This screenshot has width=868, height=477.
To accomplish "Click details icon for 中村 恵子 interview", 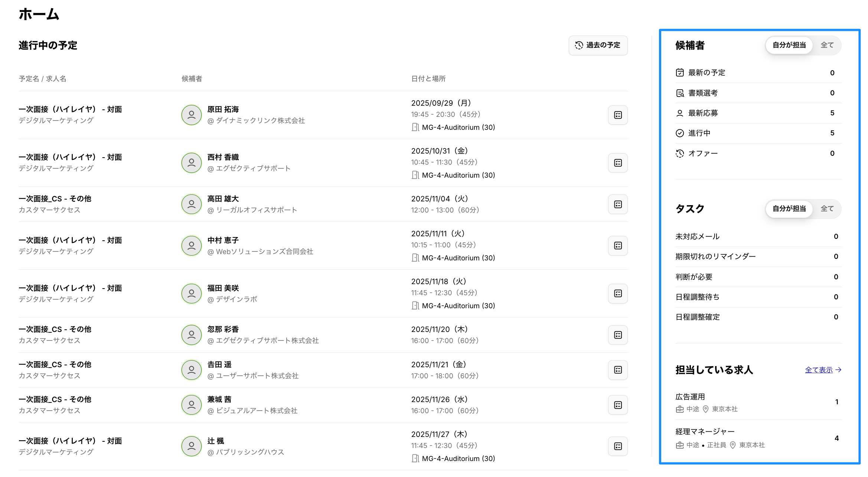I will click(617, 246).
